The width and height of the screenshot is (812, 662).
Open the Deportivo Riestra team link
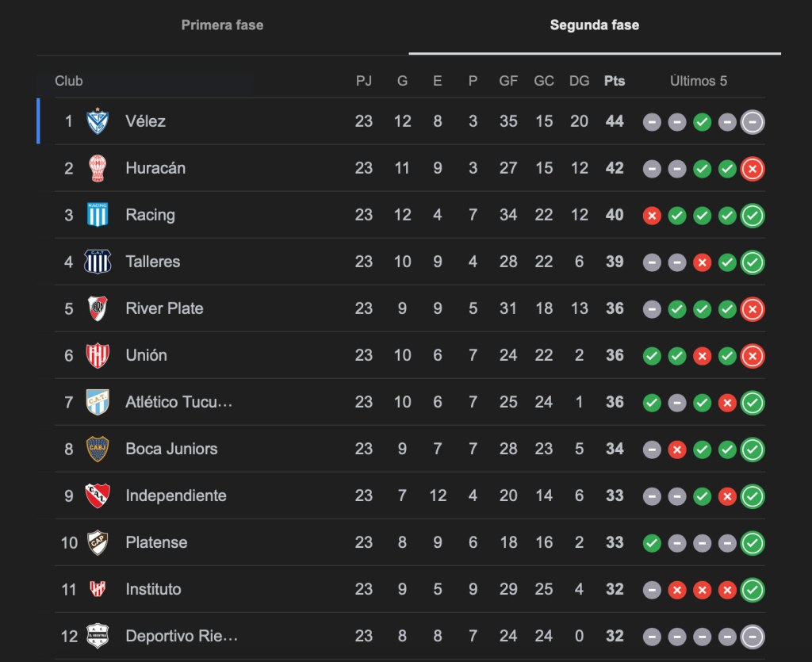click(x=182, y=636)
